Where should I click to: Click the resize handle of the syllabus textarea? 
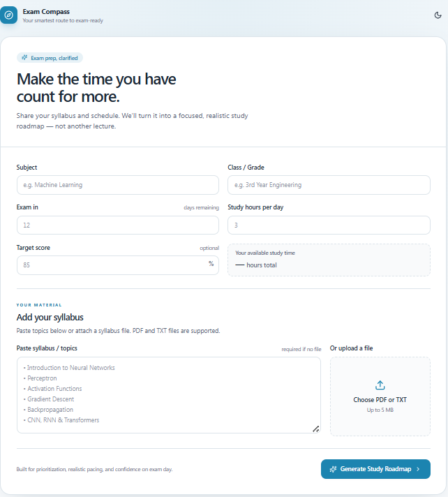click(x=316, y=429)
